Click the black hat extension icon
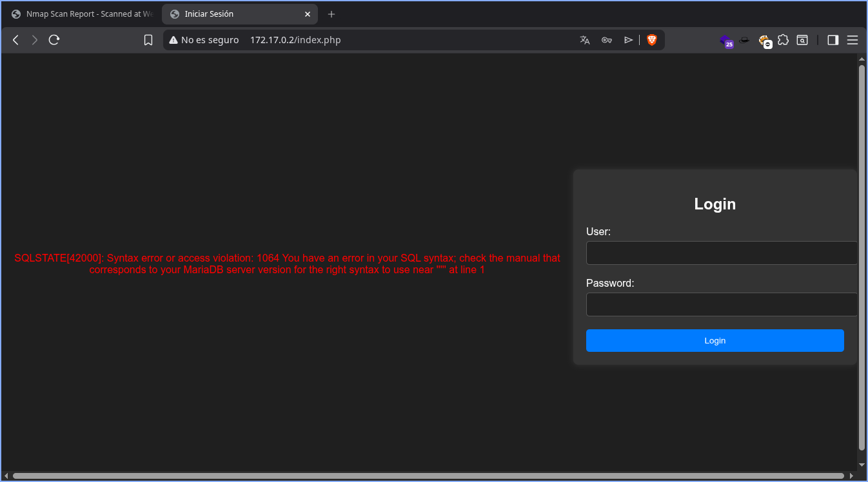This screenshot has height=482, width=868. [x=745, y=40]
